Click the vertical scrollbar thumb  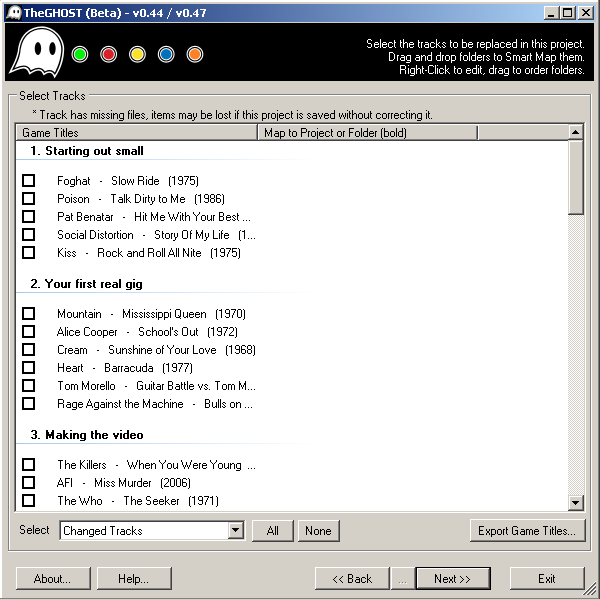click(x=575, y=178)
